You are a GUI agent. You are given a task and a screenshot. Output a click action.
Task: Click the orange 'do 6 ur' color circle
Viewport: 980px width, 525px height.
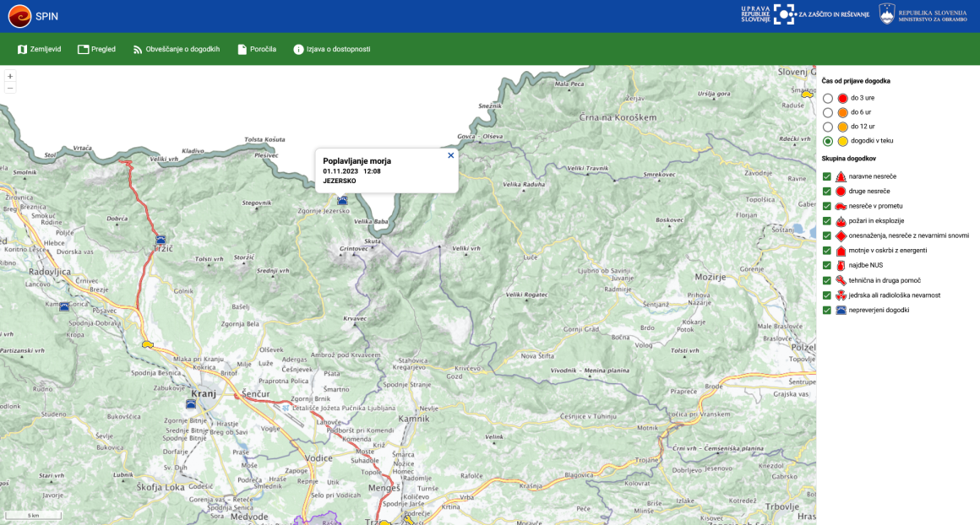point(842,112)
